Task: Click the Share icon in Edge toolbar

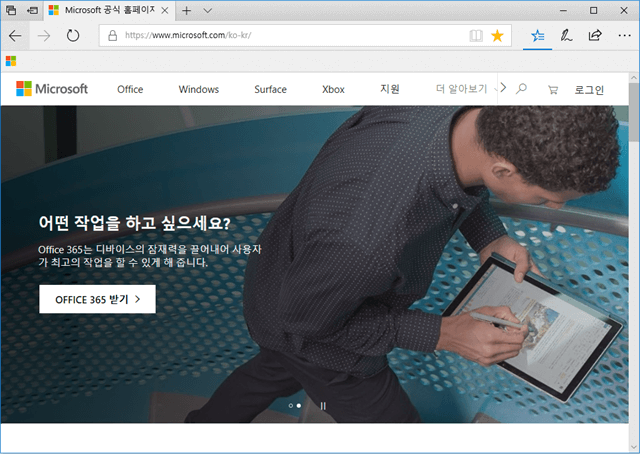Action: (x=595, y=36)
